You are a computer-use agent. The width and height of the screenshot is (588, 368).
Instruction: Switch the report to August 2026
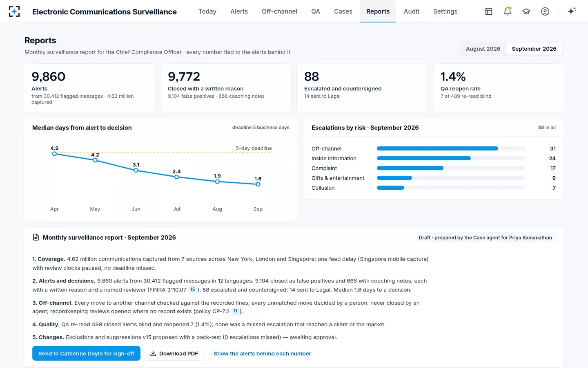coord(483,49)
